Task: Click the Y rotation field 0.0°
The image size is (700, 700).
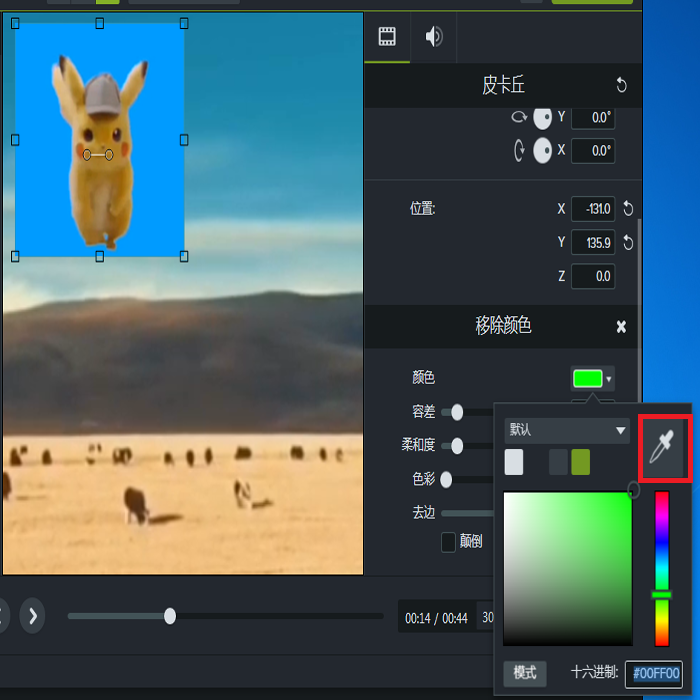Action: [x=593, y=118]
